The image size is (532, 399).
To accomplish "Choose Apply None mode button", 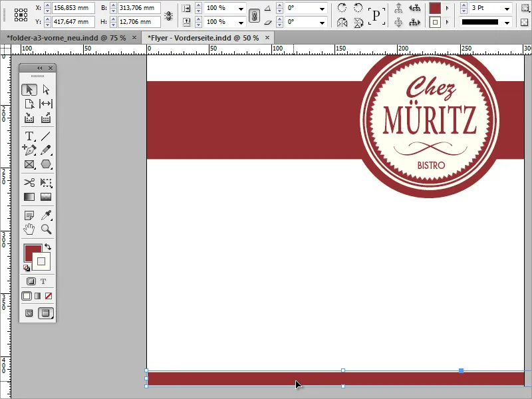I will [49, 296].
